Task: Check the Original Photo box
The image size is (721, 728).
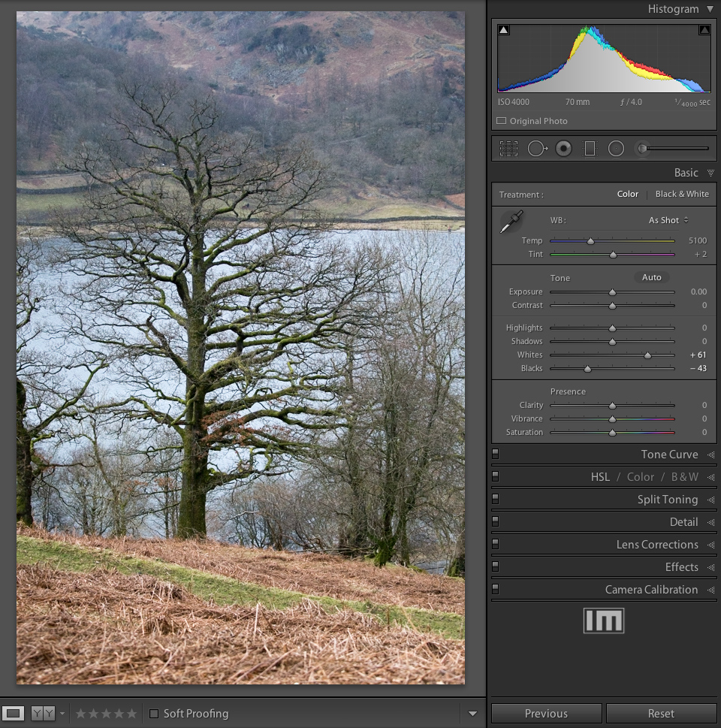Action: [x=501, y=121]
